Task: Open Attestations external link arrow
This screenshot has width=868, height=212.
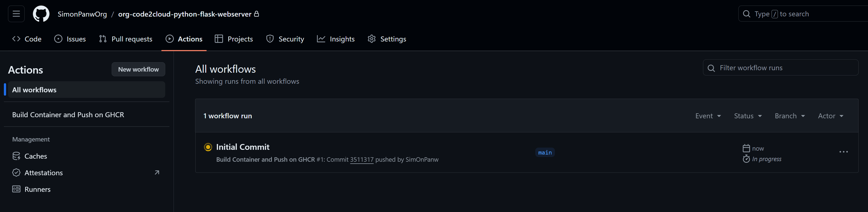Action: tap(157, 172)
